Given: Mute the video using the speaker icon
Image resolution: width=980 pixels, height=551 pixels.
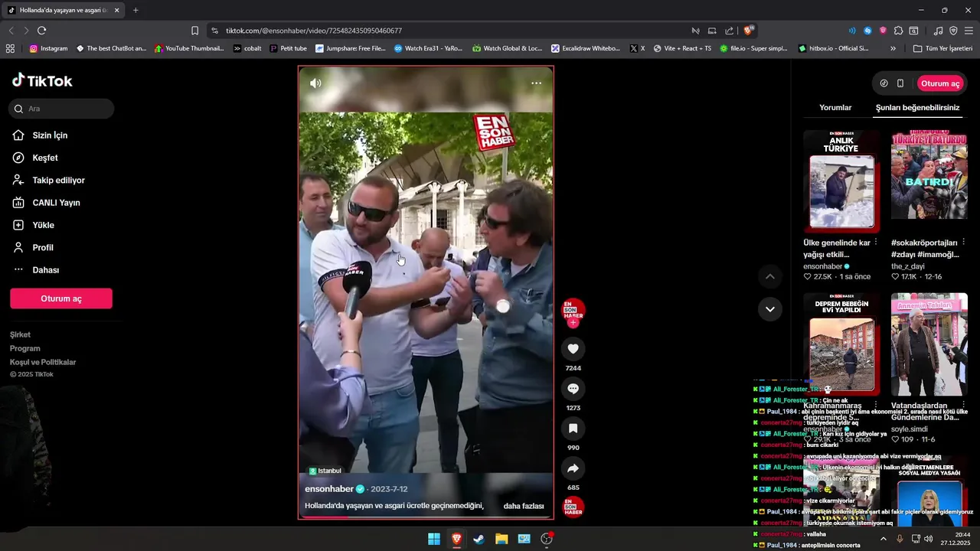Looking at the screenshot, I should click(x=315, y=83).
